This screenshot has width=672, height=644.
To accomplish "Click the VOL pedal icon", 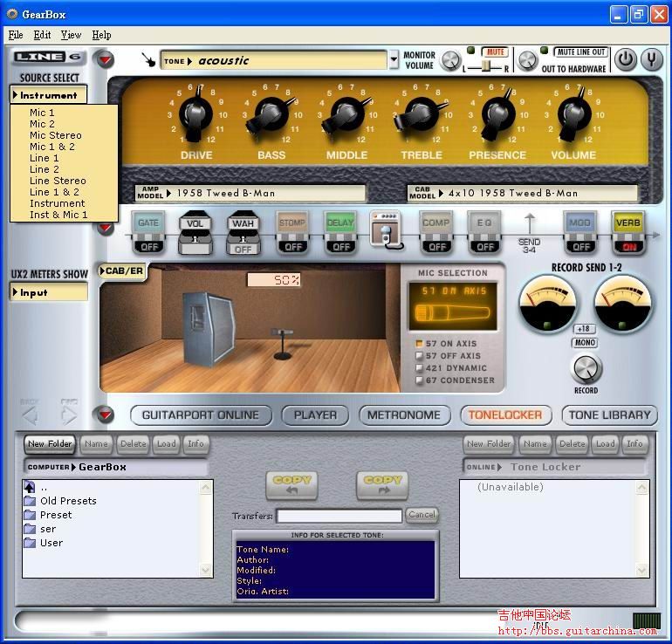I will tap(195, 232).
